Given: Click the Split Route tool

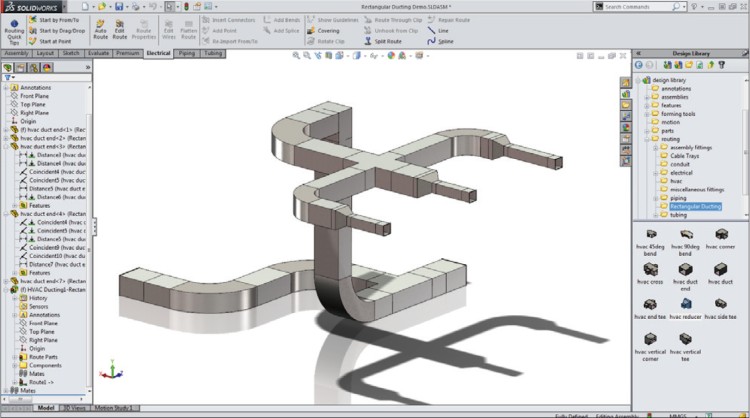Looking at the screenshot, I should [387, 41].
